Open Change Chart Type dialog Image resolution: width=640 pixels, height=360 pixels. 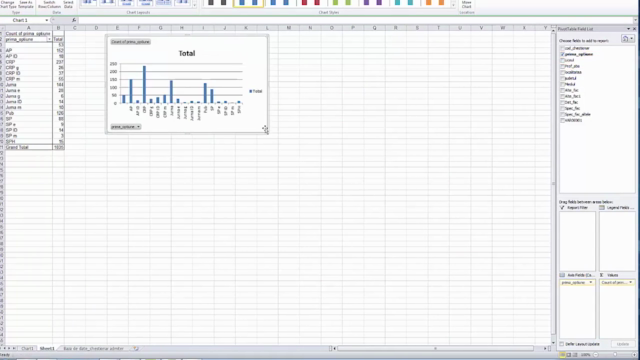pos(8,4)
